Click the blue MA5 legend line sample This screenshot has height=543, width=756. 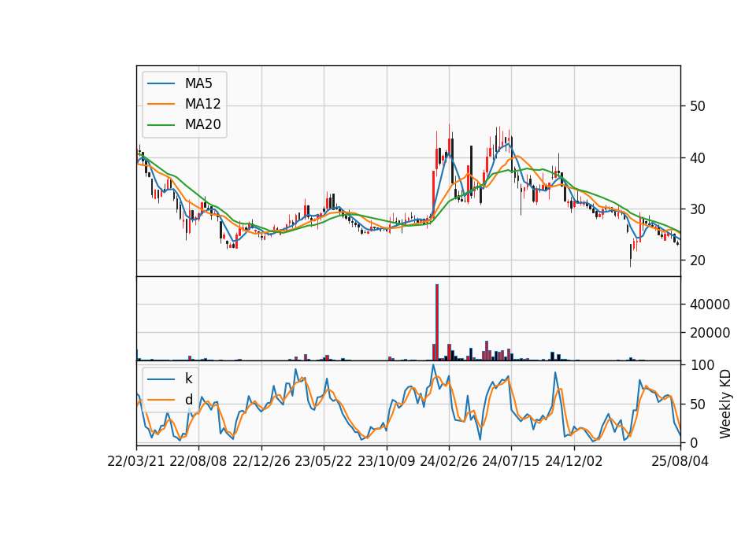[x=161, y=83]
